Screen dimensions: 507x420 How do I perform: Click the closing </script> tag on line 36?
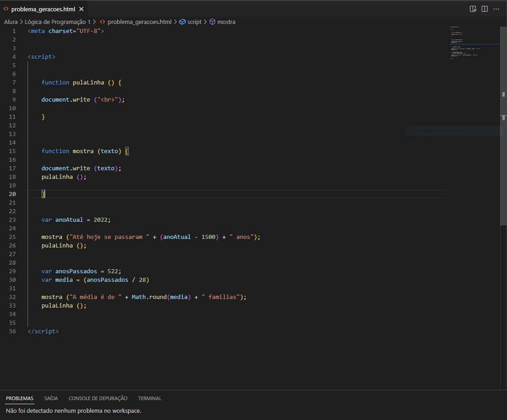click(43, 331)
